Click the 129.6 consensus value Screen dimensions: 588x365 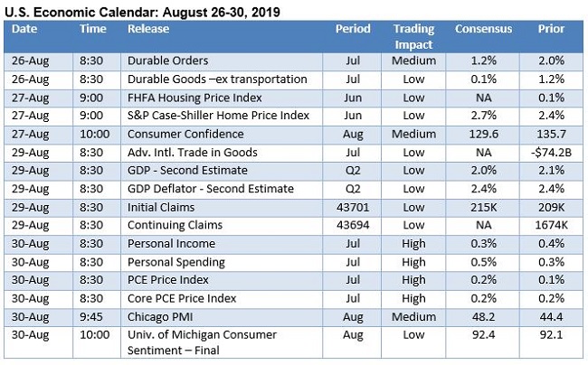click(x=483, y=134)
